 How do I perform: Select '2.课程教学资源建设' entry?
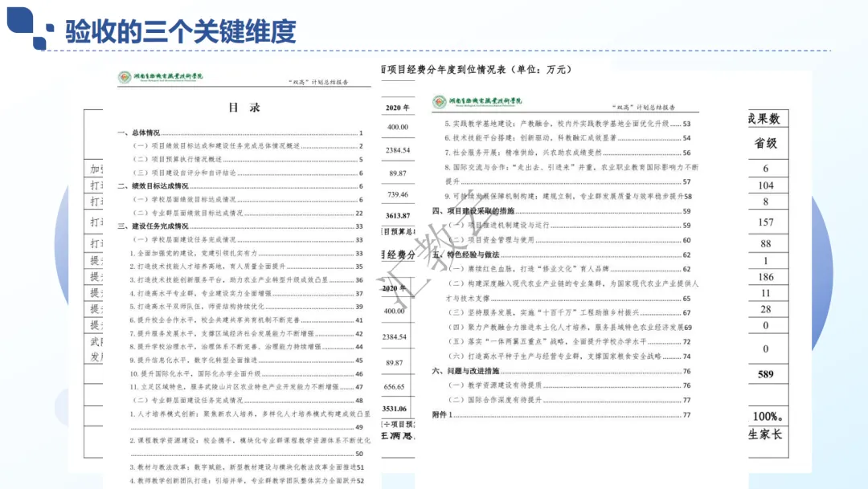click(250, 447)
